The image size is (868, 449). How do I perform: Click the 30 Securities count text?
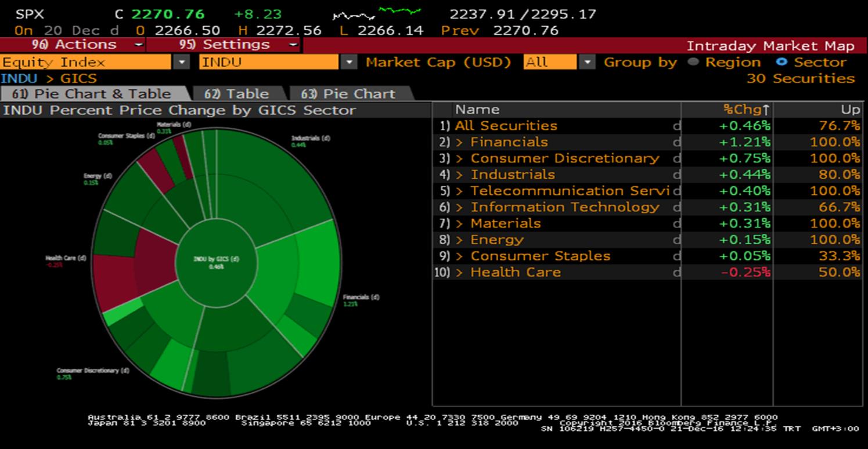pyautogui.click(x=800, y=78)
